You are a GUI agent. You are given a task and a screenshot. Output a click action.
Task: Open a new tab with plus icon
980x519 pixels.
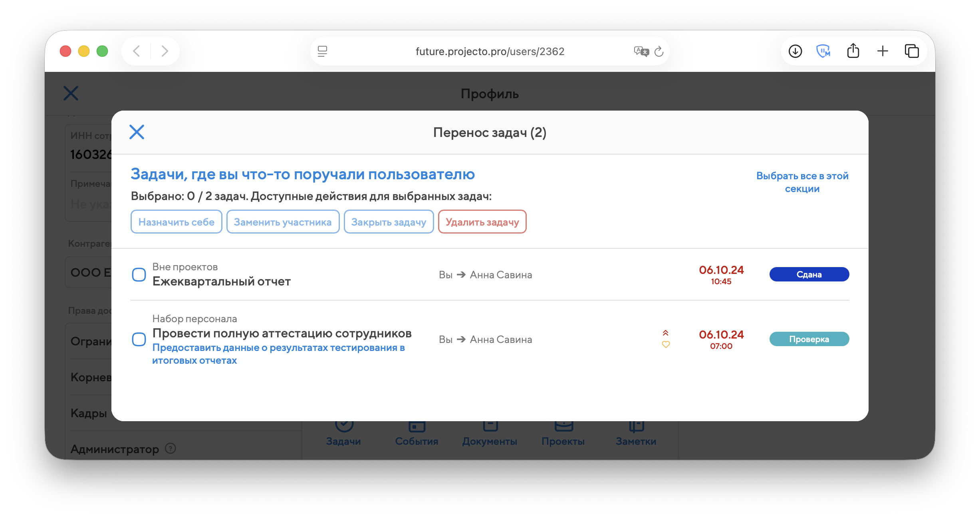[x=883, y=51]
